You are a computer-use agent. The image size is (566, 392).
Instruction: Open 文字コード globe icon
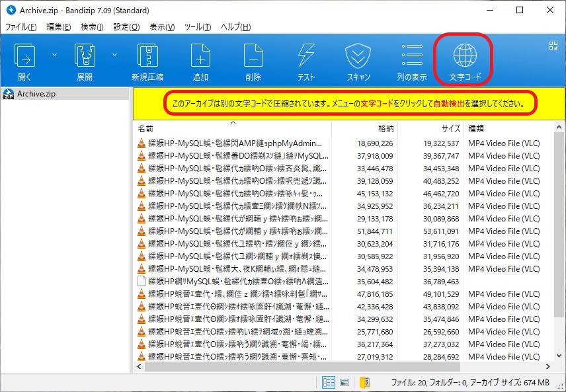[465, 56]
